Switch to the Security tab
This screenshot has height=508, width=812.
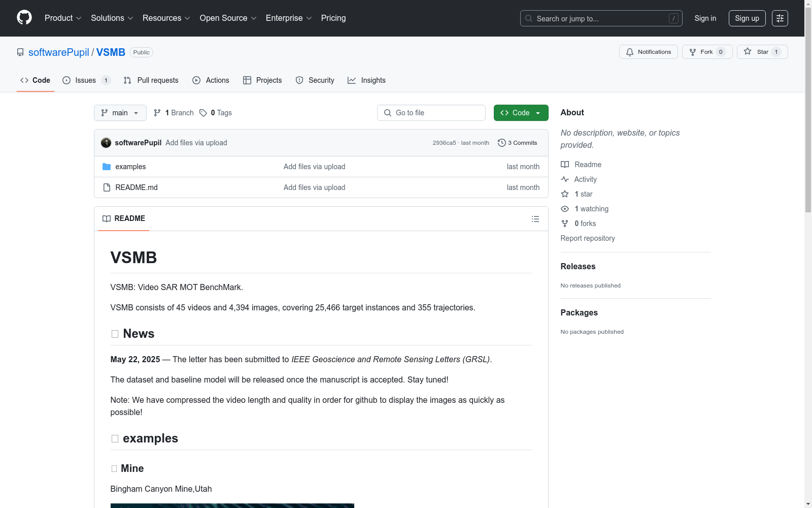(315, 80)
